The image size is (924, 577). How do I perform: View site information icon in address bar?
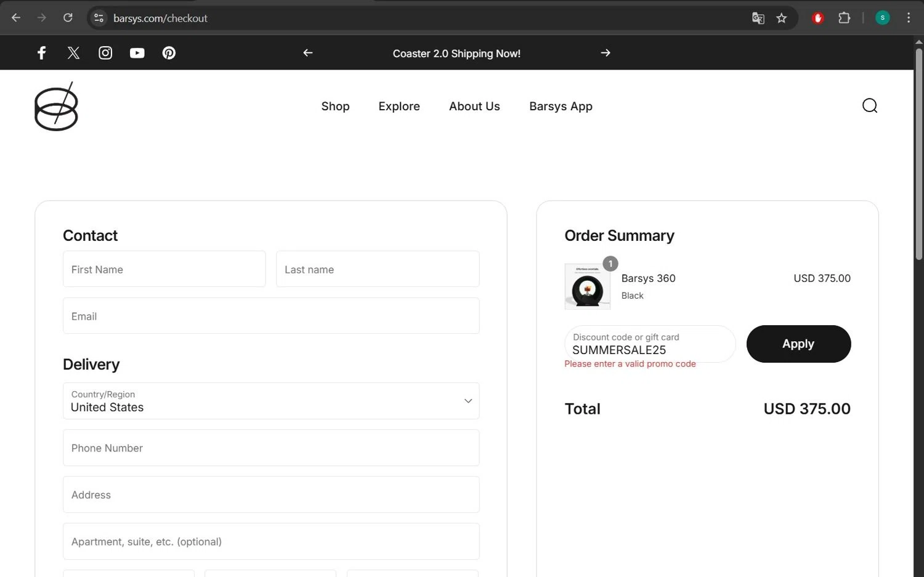99,18
